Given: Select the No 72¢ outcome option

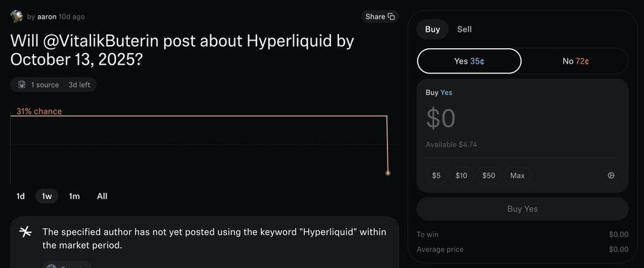Looking at the screenshot, I should point(575,61).
